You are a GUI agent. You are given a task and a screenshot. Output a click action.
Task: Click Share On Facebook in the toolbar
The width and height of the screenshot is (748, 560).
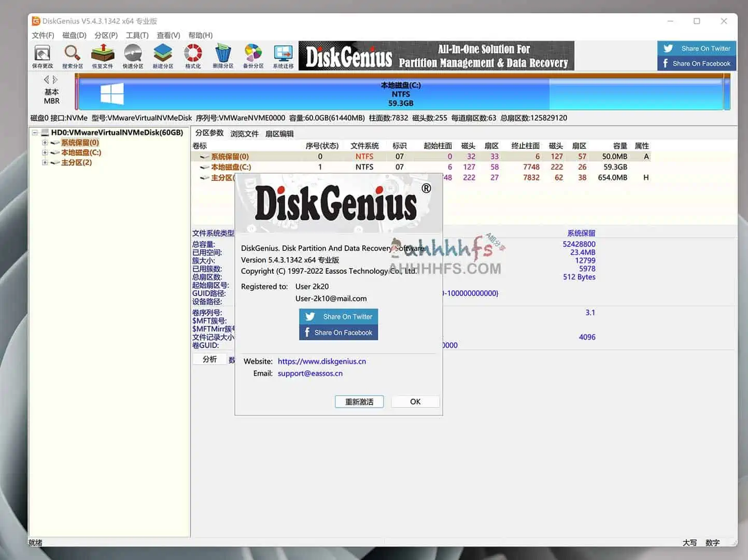pos(697,63)
